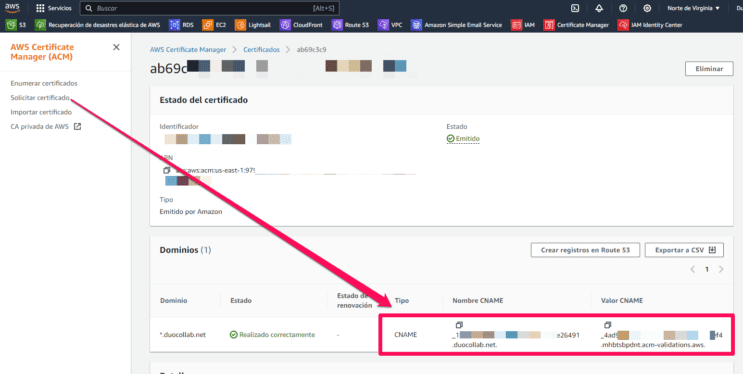743x374 pixels.
Task: Click Exportar a CSV button
Action: [x=684, y=250]
